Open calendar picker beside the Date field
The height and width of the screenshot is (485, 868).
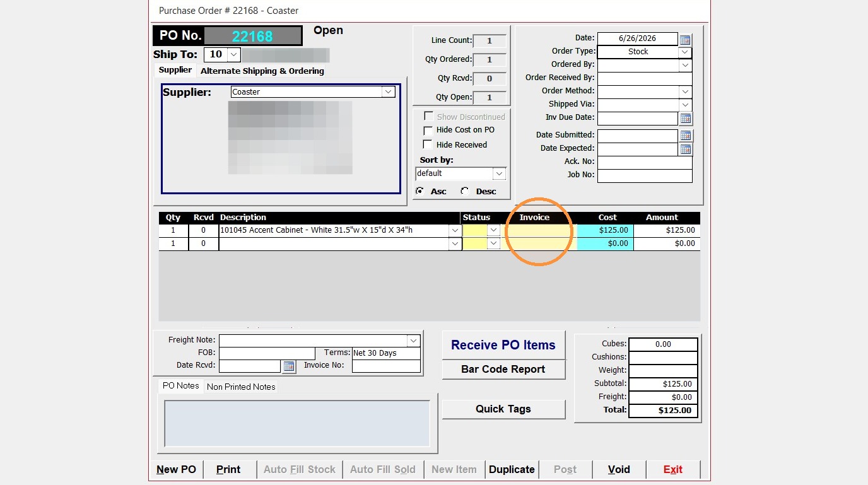(x=685, y=40)
